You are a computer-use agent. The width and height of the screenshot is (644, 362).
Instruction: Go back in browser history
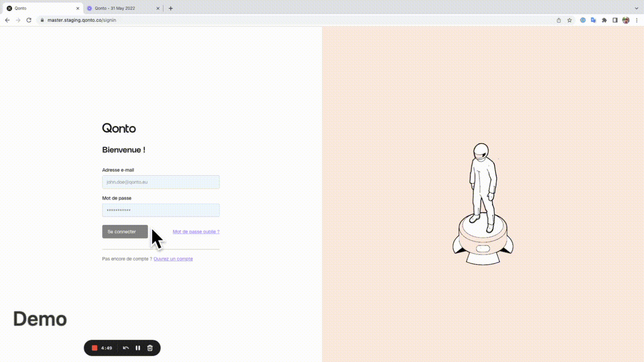tap(7, 20)
